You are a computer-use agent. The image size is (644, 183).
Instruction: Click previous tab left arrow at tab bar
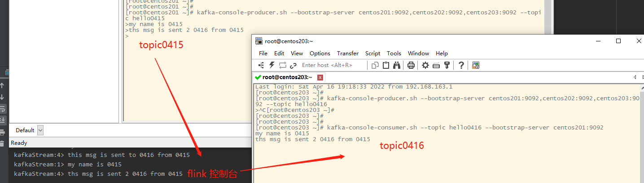(x=635, y=77)
